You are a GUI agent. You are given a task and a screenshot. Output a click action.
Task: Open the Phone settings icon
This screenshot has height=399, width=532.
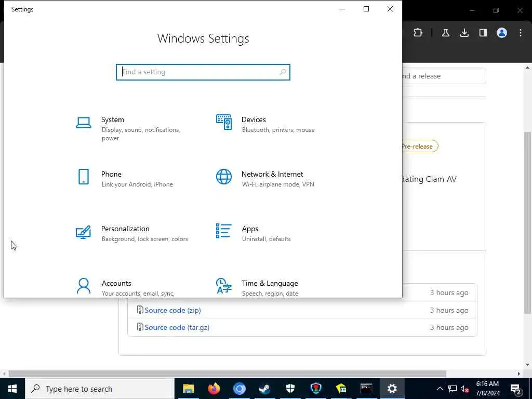(84, 177)
